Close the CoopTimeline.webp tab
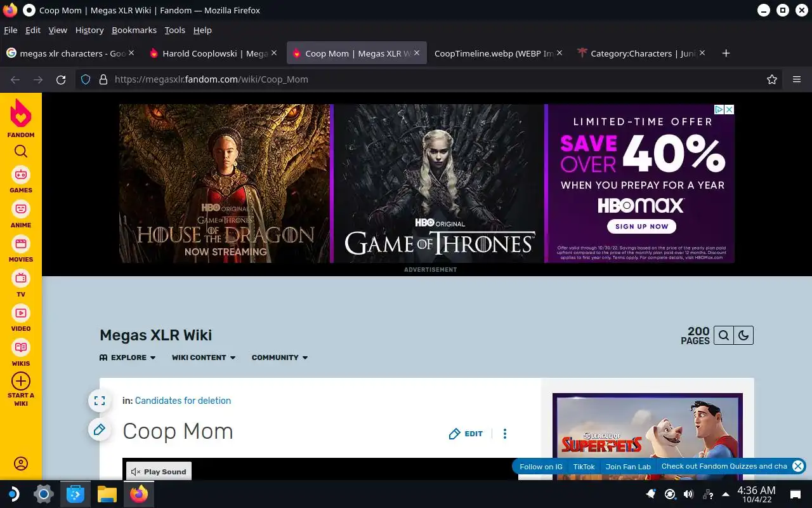 560,53
